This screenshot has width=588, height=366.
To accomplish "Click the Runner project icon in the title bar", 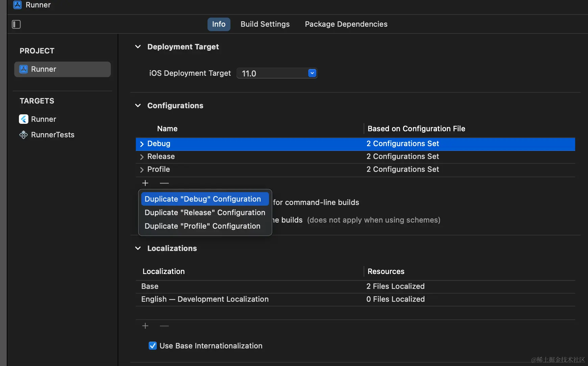I will click(18, 5).
